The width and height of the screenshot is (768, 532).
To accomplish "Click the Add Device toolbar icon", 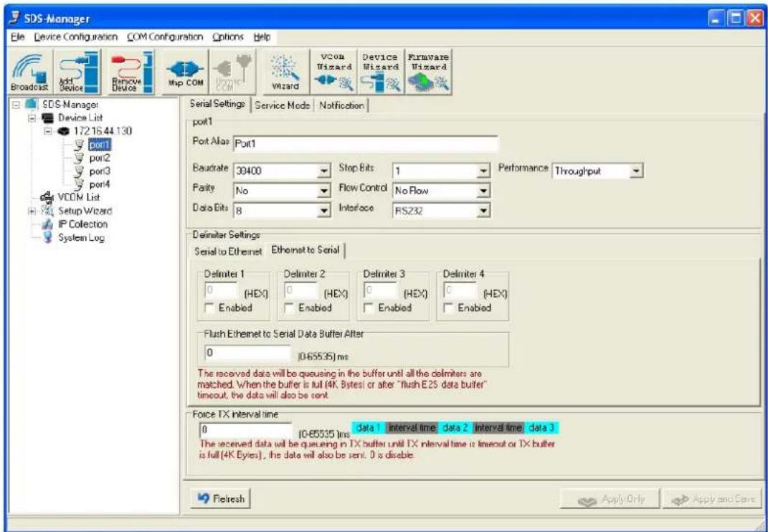I will (76, 72).
